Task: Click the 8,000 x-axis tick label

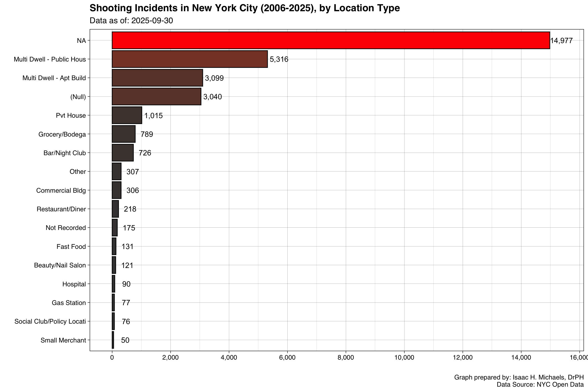Action: click(x=346, y=358)
